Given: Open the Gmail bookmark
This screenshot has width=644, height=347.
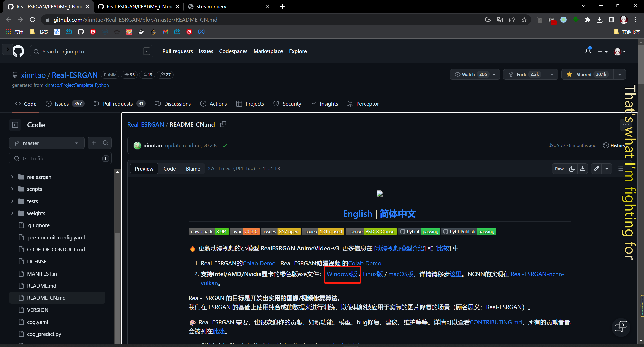Looking at the screenshot, I should [165, 32].
